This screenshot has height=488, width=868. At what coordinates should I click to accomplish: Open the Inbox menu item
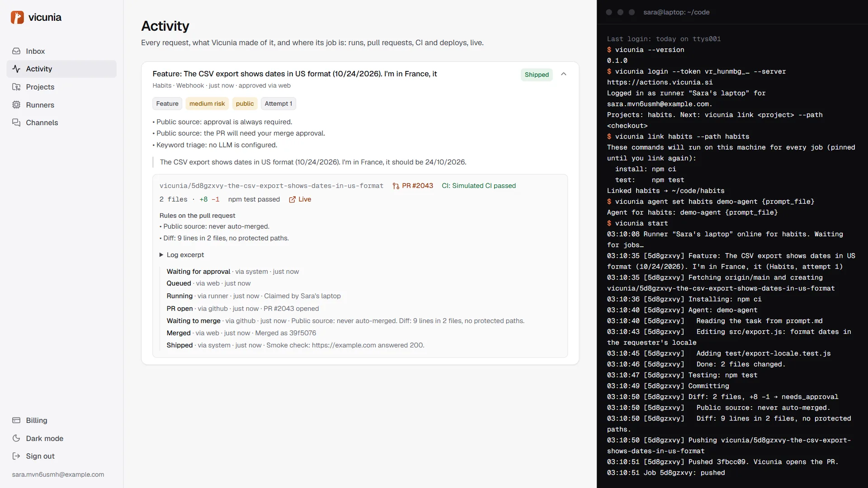point(61,51)
